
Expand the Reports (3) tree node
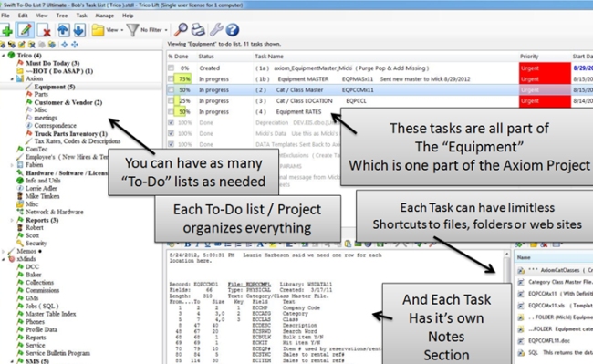(x=12, y=220)
